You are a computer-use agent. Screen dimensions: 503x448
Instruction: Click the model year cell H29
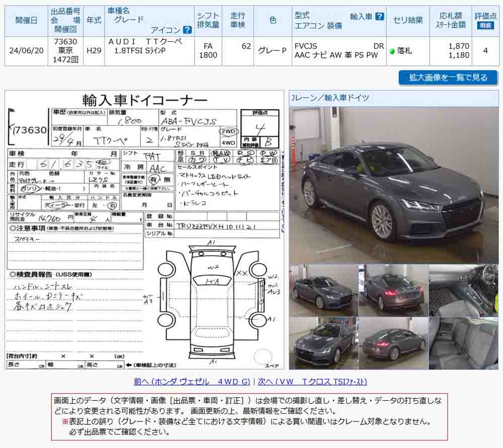coord(94,51)
